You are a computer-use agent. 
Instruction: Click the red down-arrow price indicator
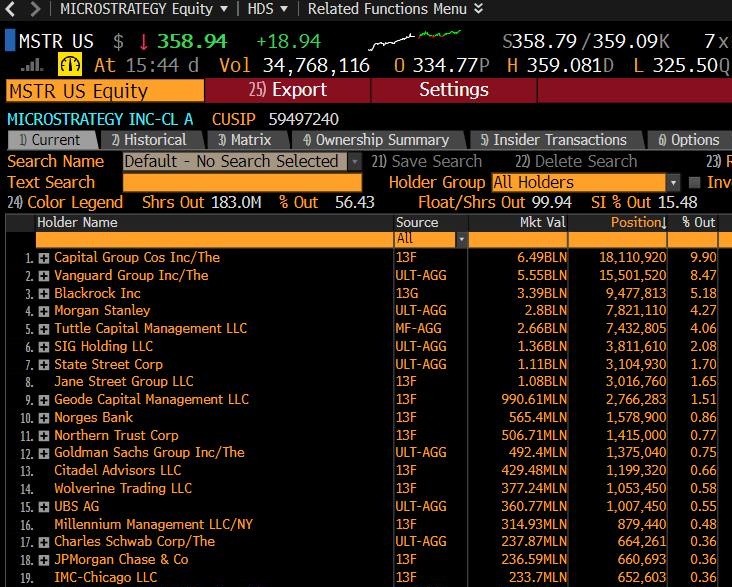pos(144,42)
